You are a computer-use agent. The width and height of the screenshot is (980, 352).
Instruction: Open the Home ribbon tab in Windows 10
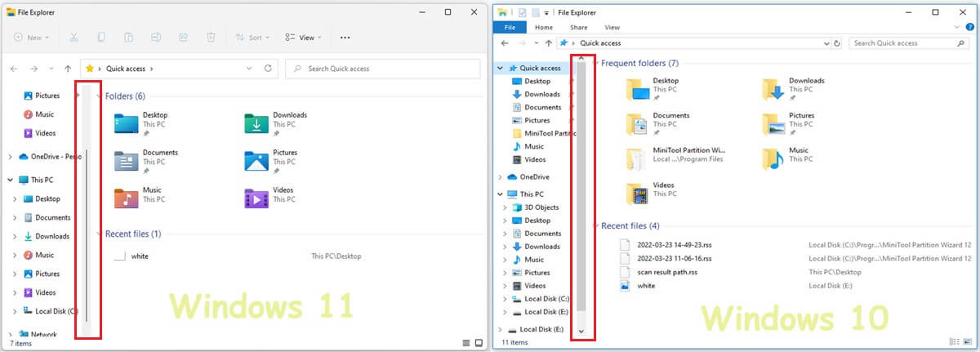(543, 27)
